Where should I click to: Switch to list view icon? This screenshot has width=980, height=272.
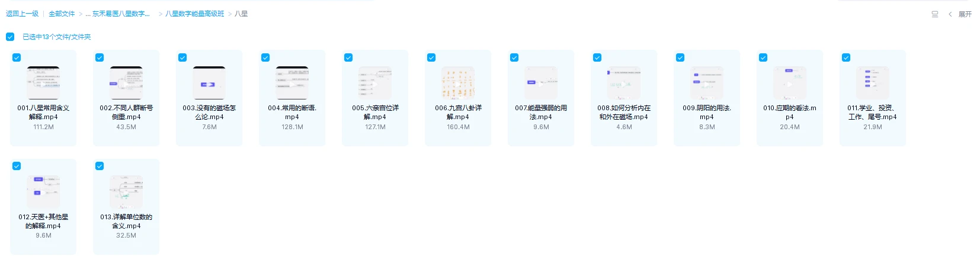tap(935, 14)
